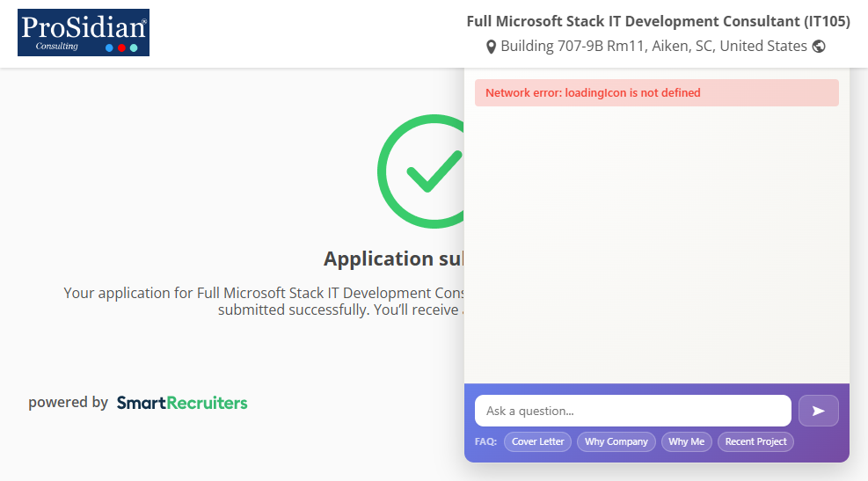868x481 pixels.
Task: Click the powered by text
Action: pyautogui.click(x=68, y=403)
